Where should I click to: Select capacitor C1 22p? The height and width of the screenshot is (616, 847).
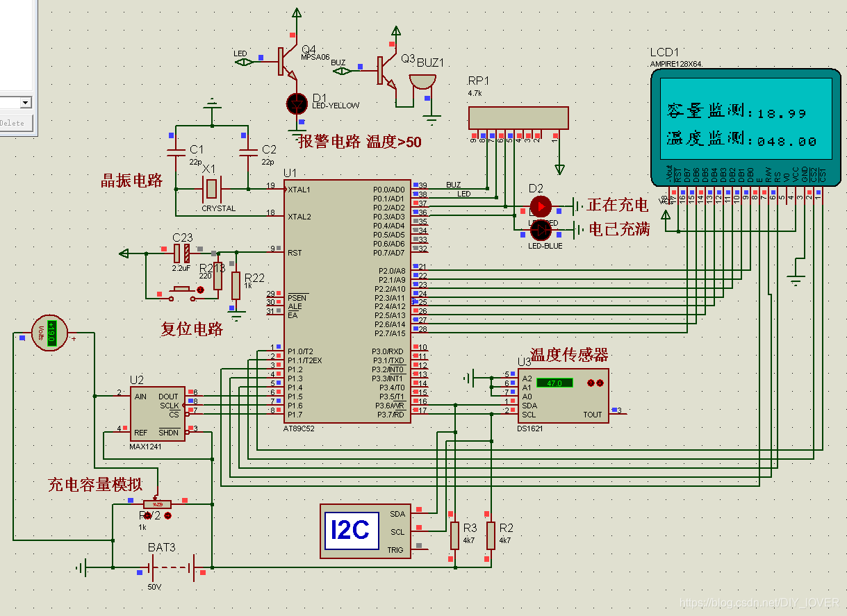(x=175, y=151)
